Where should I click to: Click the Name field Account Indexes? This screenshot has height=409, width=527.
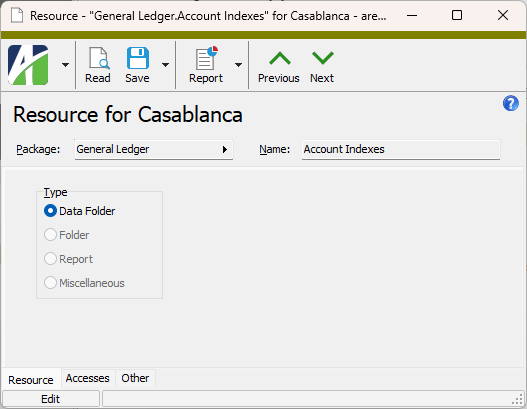tap(401, 150)
